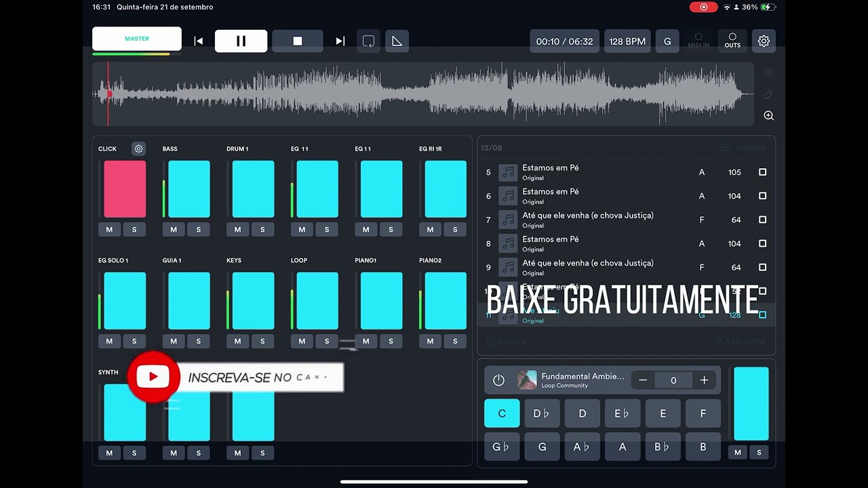Toggle the waveform eye visibility icon
The image size is (868, 488).
point(768,73)
